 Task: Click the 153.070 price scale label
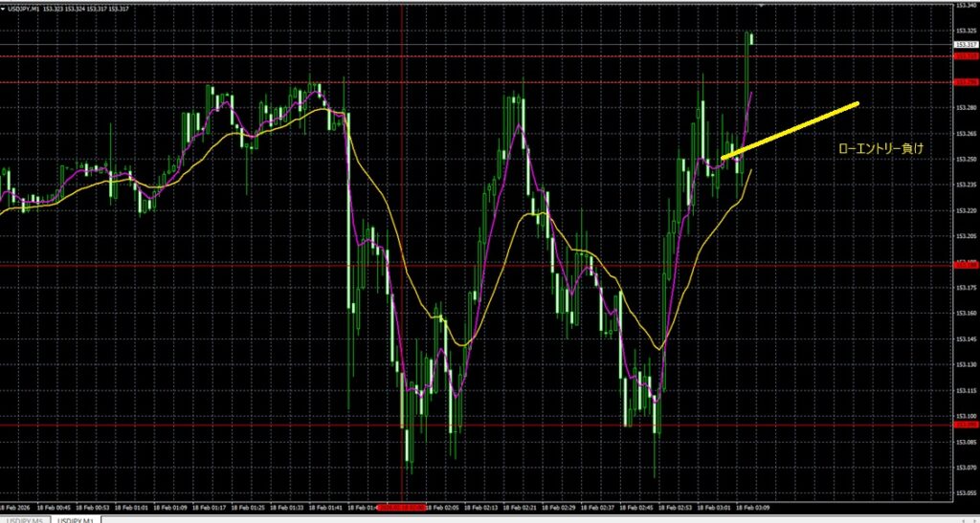click(967, 467)
